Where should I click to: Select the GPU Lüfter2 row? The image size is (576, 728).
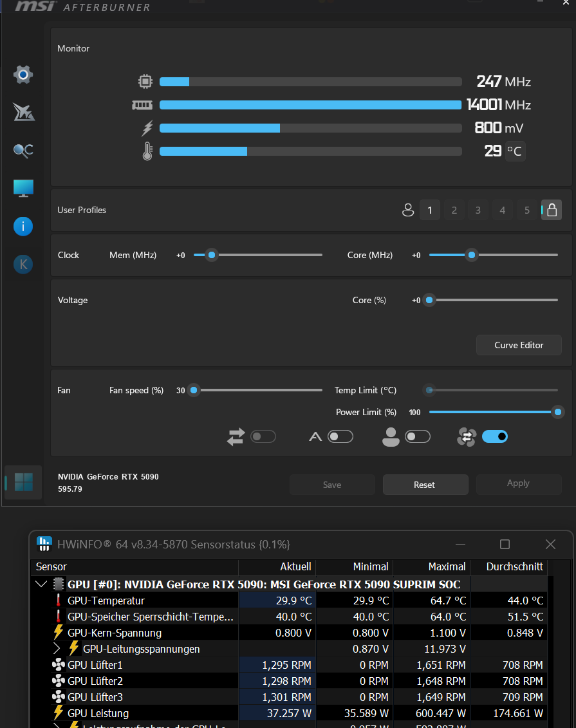289,680
